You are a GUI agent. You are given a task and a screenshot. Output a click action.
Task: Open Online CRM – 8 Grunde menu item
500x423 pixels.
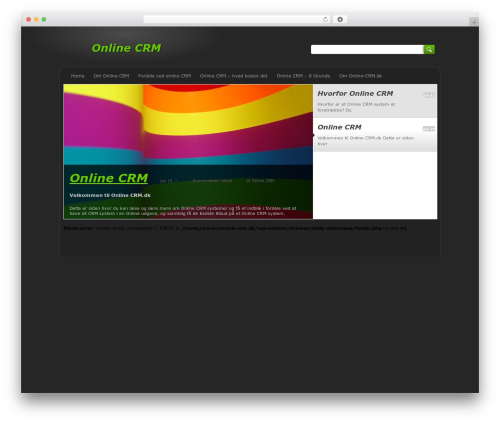(303, 76)
